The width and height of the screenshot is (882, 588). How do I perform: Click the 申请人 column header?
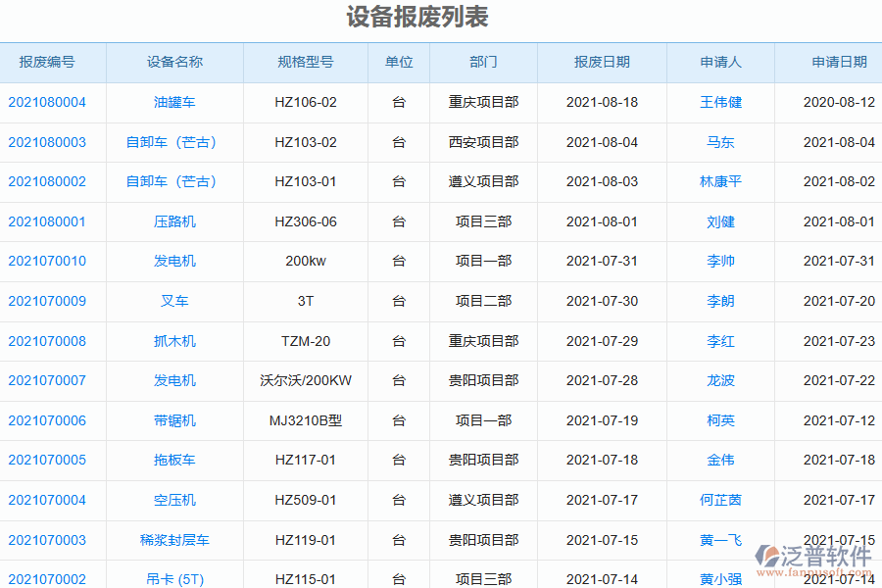click(x=720, y=62)
